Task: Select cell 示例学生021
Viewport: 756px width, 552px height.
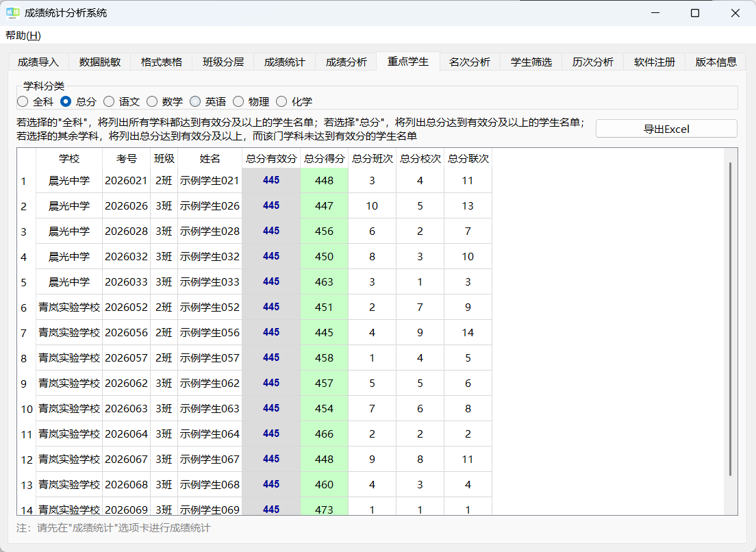Action: [x=210, y=181]
